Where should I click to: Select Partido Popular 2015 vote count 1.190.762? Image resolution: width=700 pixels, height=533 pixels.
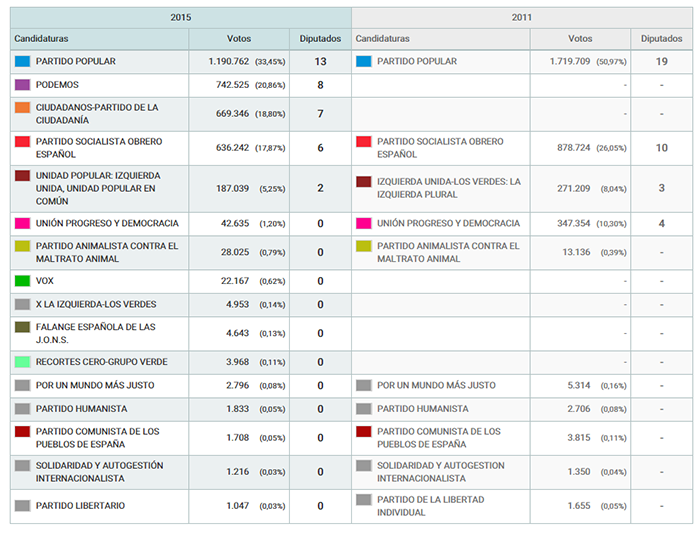[222, 61]
